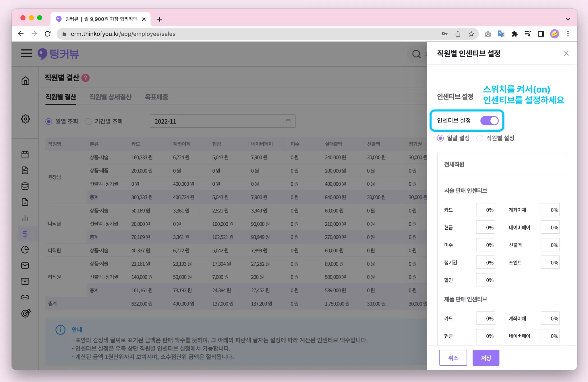588x382 pixels.
Task: Open the hamburger menu beside 팅커뷰 logo
Action: click(26, 53)
